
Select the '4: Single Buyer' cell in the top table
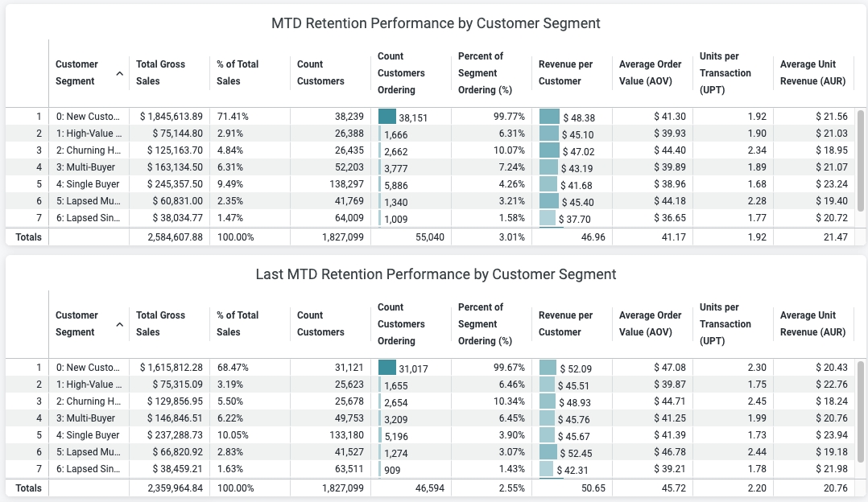pos(87,184)
